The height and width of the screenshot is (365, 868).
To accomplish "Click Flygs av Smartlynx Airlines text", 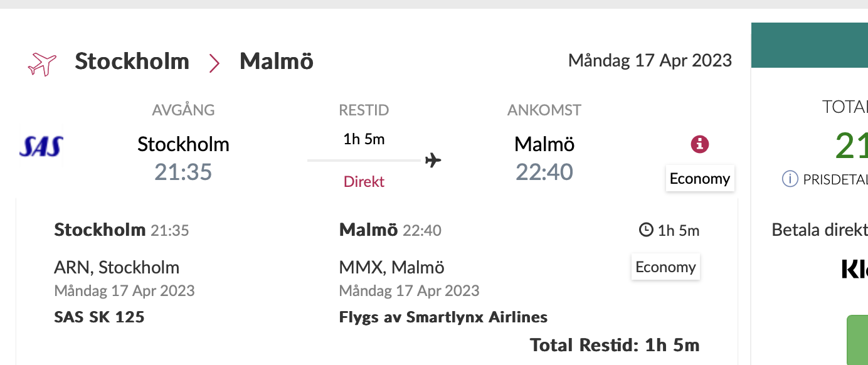I will pos(442,317).
